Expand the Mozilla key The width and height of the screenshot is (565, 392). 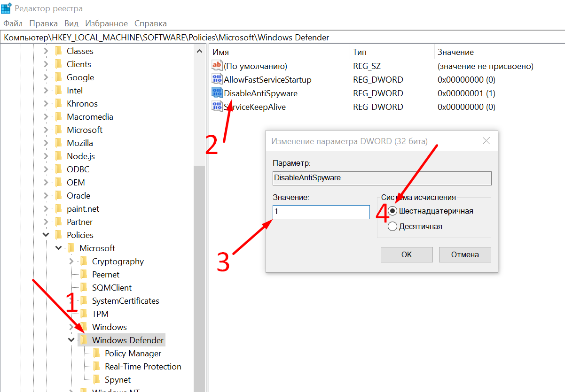[46, 143]
